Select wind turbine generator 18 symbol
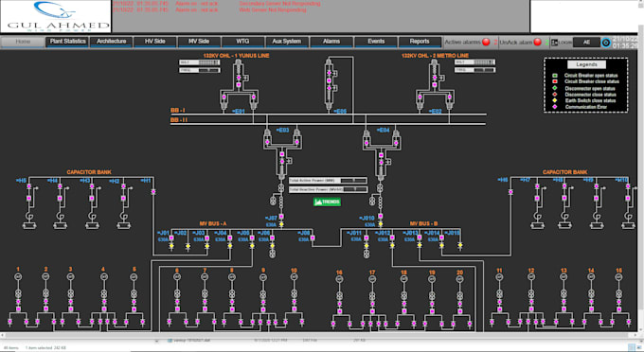The height and width of the screenshot is (352, 644). point(404,279)
